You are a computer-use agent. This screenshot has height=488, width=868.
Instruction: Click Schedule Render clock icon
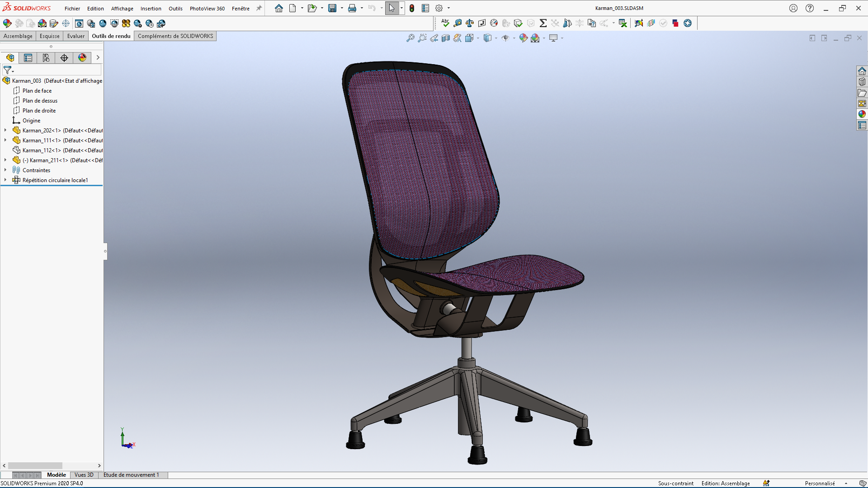click(150, 23)
